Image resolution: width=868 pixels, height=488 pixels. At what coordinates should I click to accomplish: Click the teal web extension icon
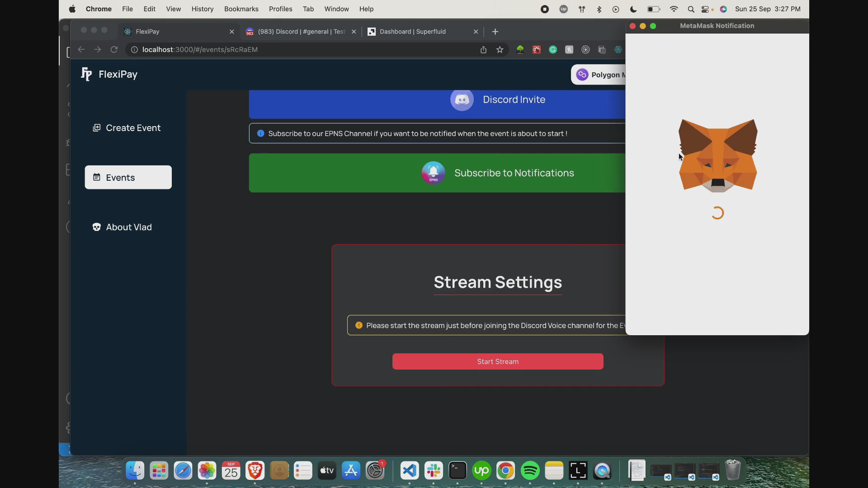point(618,50)
